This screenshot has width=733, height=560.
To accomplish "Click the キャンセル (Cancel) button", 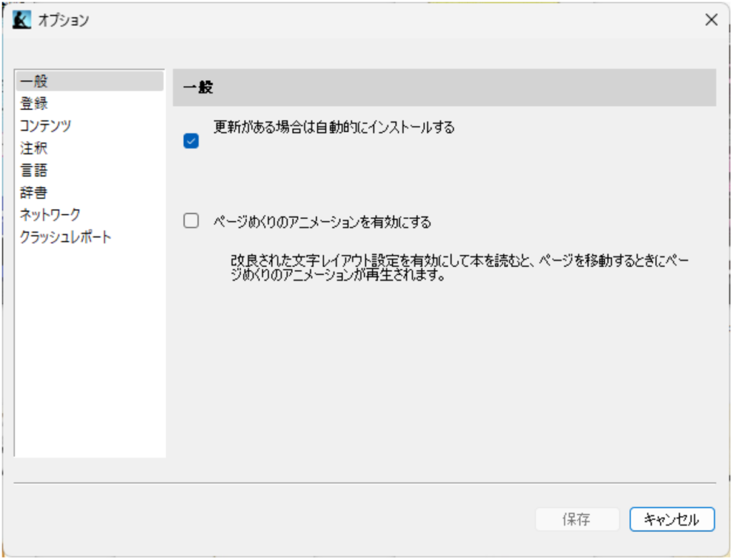I will pos(671,519).
